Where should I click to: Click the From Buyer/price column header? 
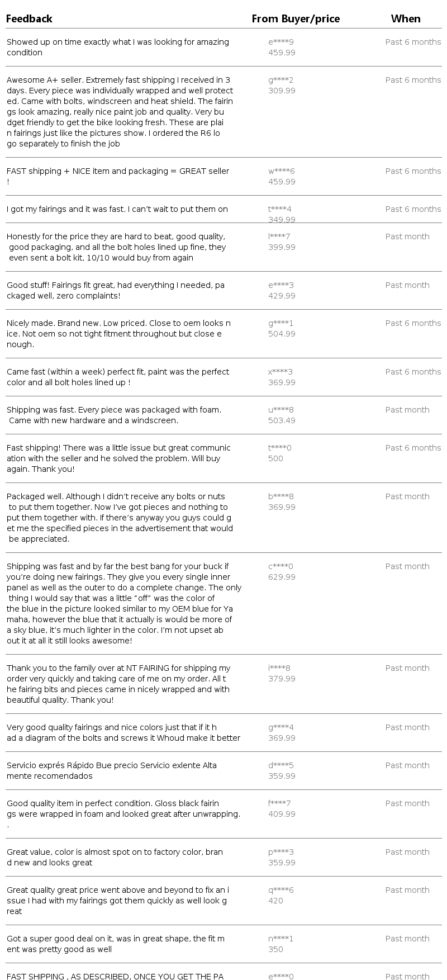point(296,19)
